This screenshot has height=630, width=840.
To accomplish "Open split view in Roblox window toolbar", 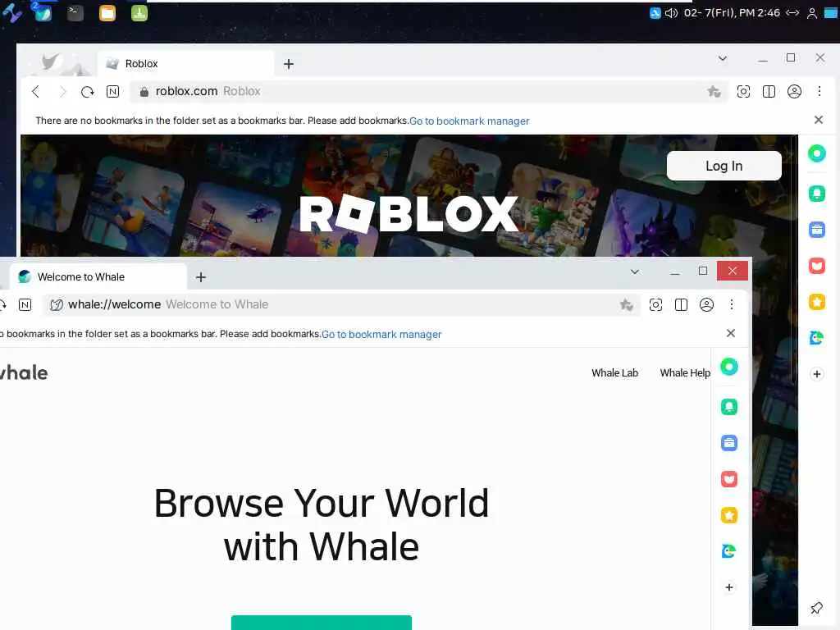I will (x=769, y=92).
